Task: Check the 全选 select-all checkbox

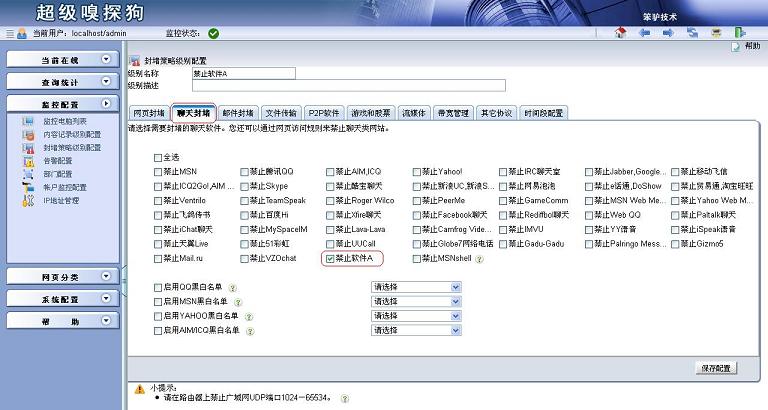Action: point(157,157)
